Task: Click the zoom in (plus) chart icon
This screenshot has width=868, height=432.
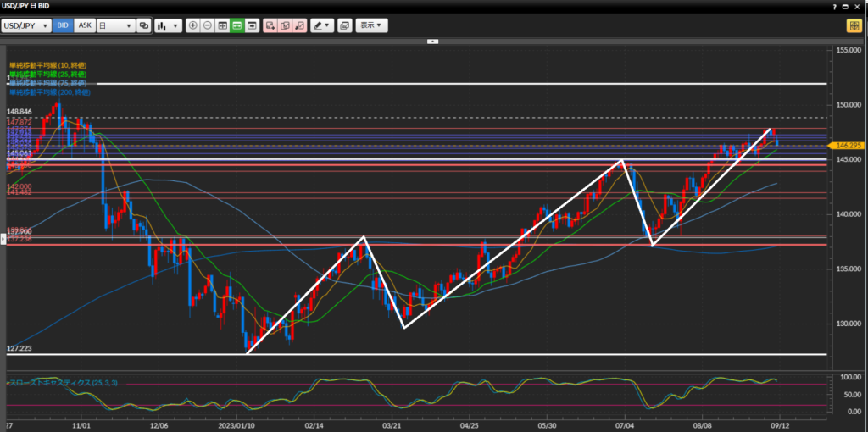Action: [x=193, y=25]
